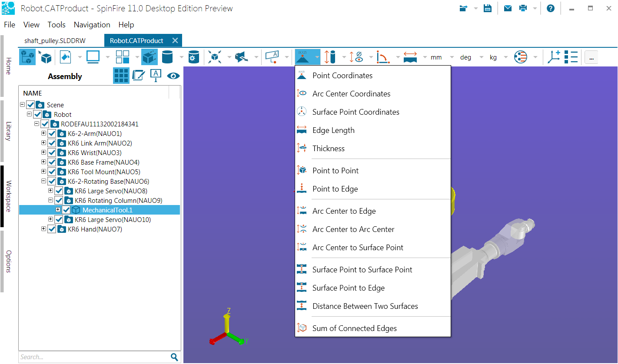This screenshot has height=364, width=618.
Task: Expand the K6-2-Arm(NAUO1) tree node
Action: pyautogui.click(x=43, y=133)
